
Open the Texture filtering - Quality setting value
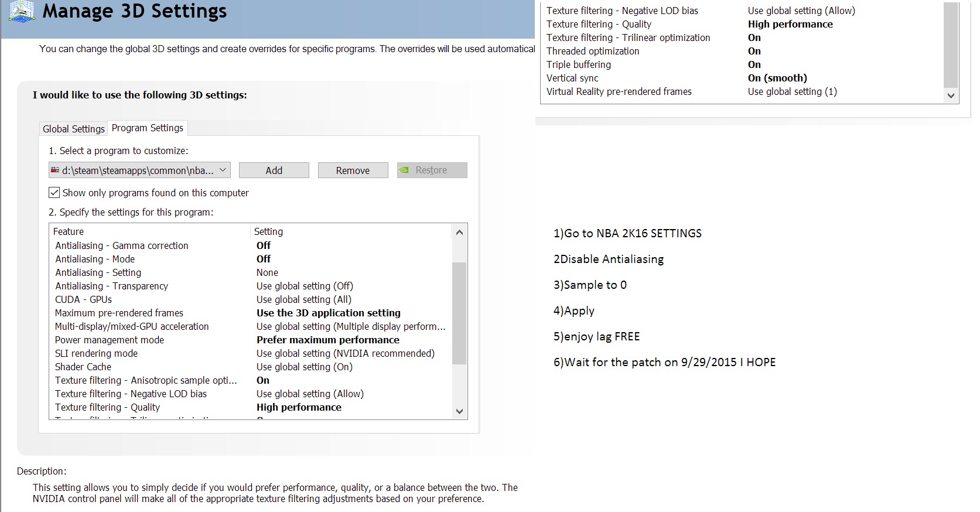(299, 407)
